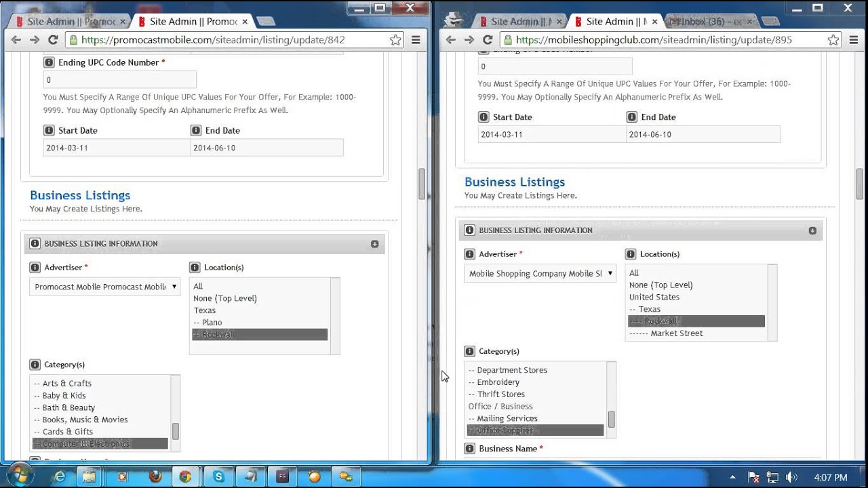Select "-- Baby & Kids" category
This screenshot has width=868, height=488.
[100, 396]
